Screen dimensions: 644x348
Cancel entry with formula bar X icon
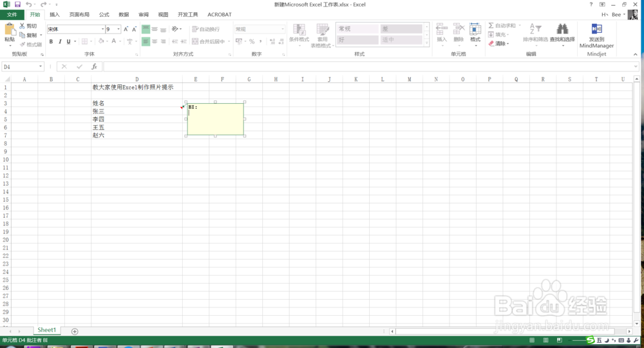(64, 66)
